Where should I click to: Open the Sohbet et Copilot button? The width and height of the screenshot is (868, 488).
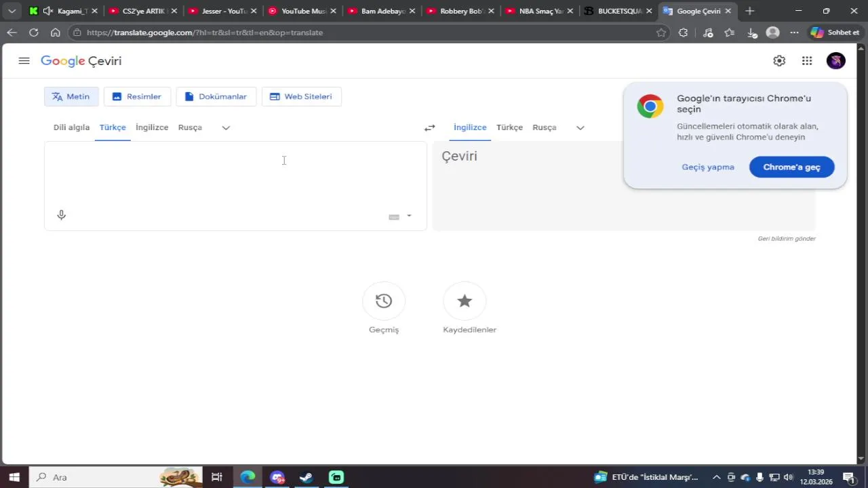(x=835, y=33)
